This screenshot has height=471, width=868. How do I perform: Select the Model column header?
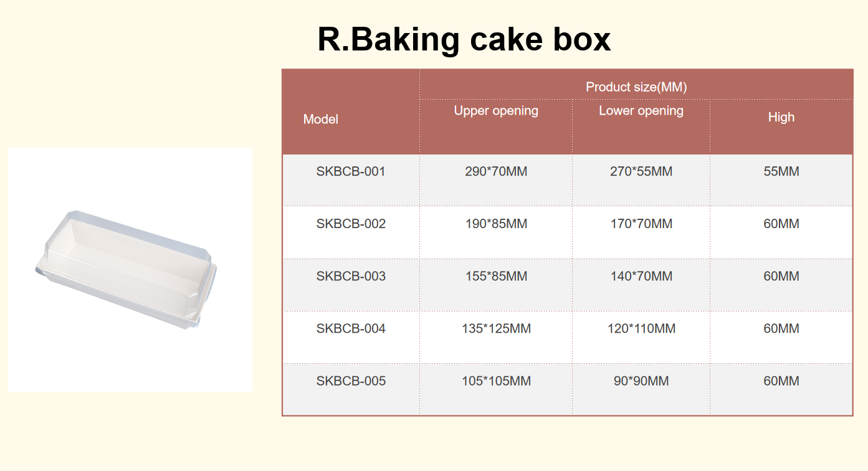[x=320, y=119]
